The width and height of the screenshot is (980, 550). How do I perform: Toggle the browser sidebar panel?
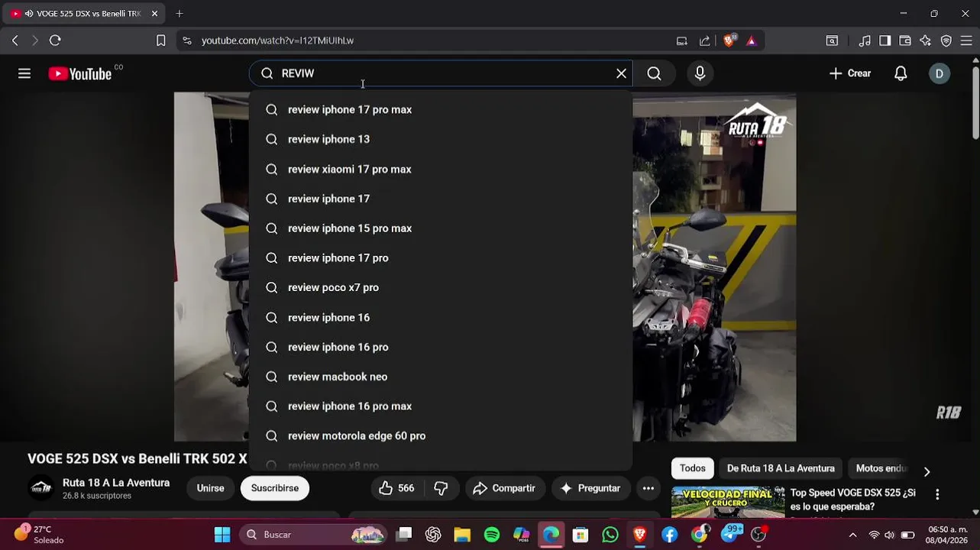coord(885,40)
